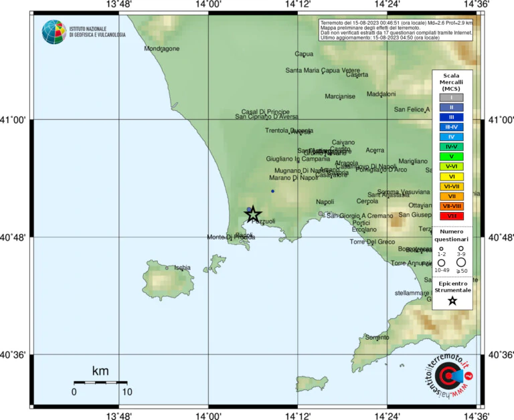The image size is (514, 420).
Task: Click the Ischia island label
Action: pos(182,268)
